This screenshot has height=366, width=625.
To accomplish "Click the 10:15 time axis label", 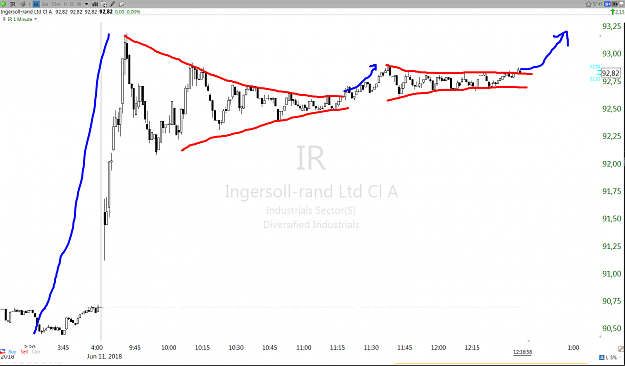I will click(202, 348).
